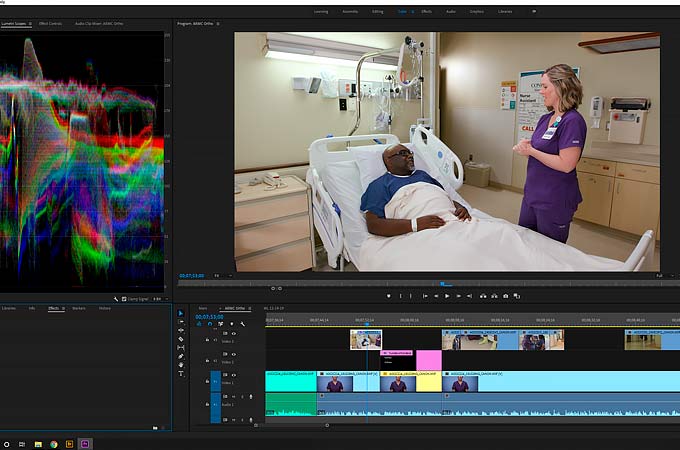
Task: Open the Full playback resolution dropdown
Action: pyautogui.click(x=659, y=275)
